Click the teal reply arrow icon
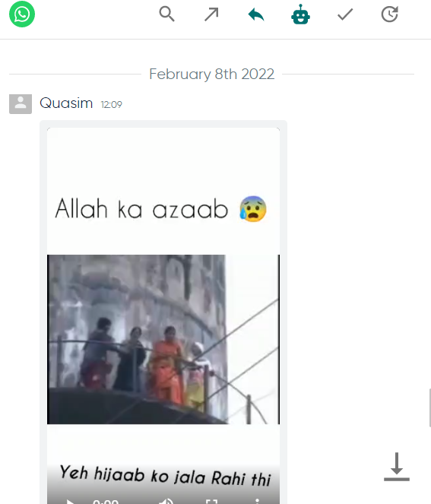Screen dimensions: 431x504 pos(256,14)
